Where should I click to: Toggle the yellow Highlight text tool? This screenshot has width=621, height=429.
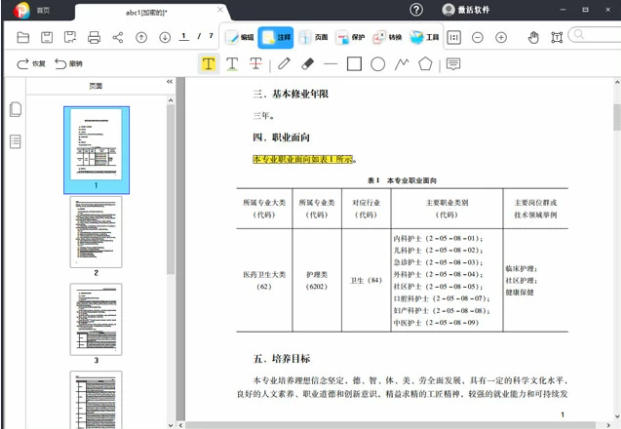[209, 63]
